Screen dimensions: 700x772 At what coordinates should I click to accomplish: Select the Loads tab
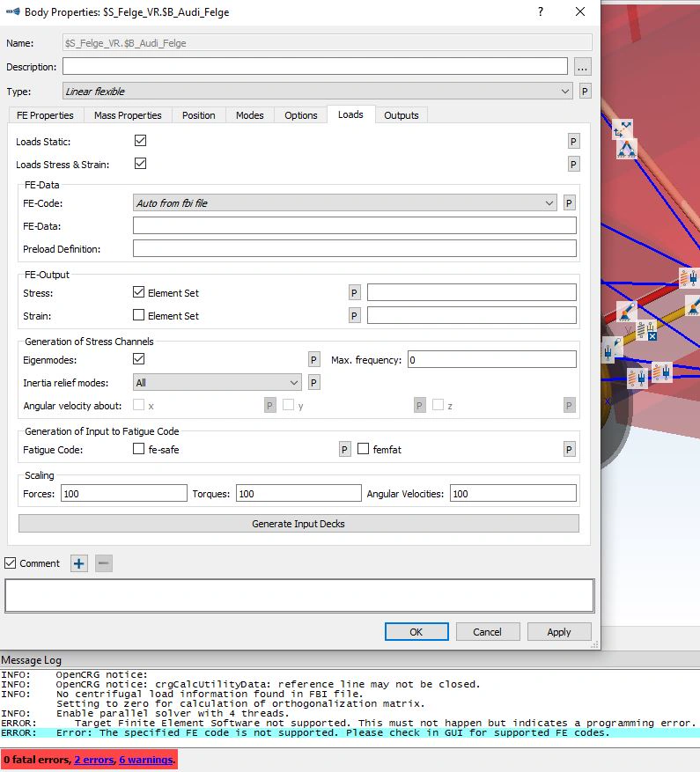(x=350, y=114)
